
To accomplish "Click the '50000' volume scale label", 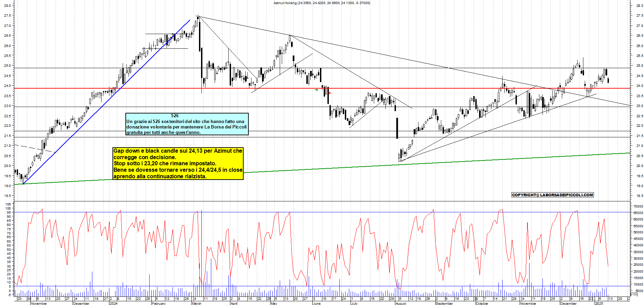I will pyautogui.click(x=638, y=232).
